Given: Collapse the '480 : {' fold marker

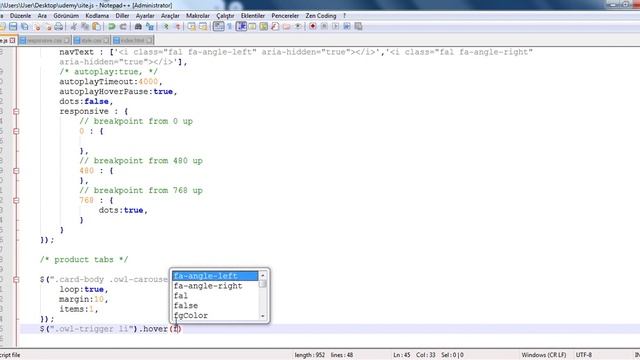Looking at the screenshot, I should point(16,171).
